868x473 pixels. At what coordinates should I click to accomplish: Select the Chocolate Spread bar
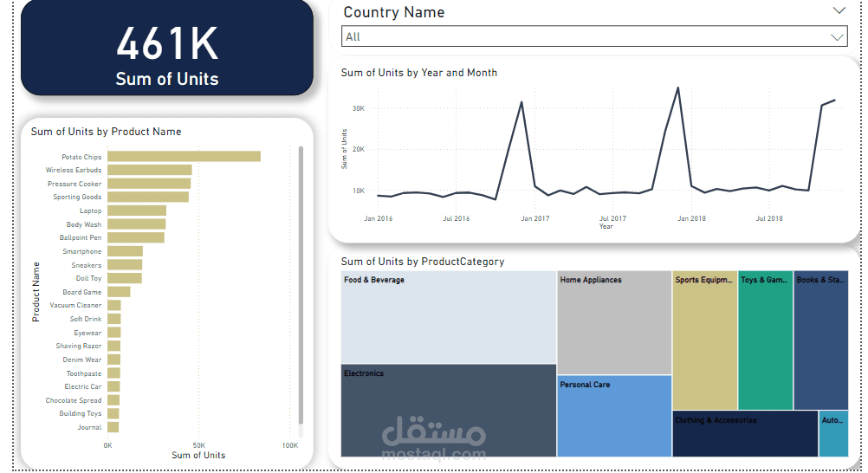click(x=113, y=400)
